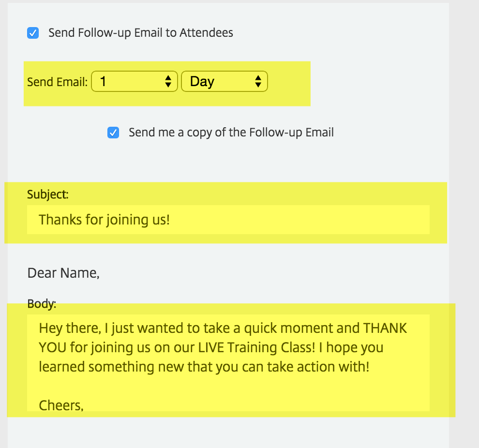Click the 'Send Follow-up Email to Attendees' label text

[140, 33]
